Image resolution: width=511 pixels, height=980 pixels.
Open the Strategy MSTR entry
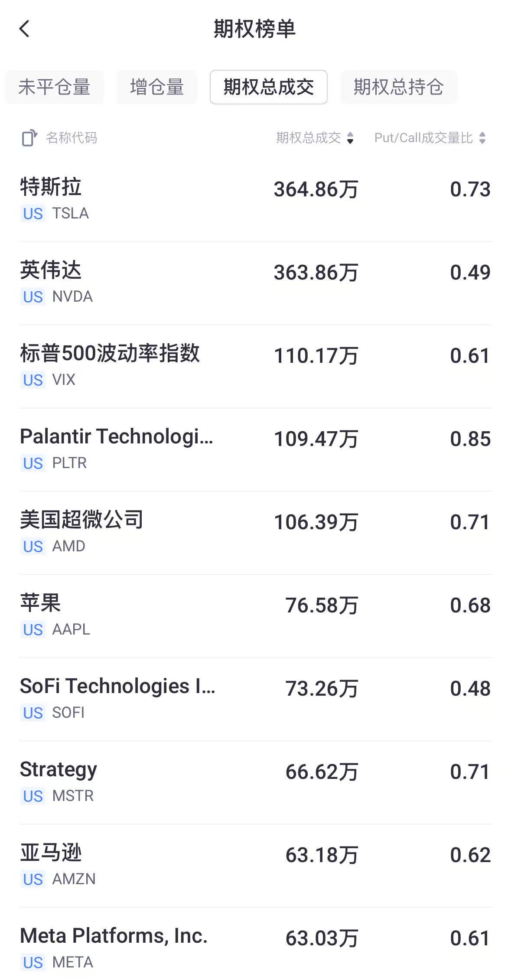pyautogui.click(x=255, y=782)
